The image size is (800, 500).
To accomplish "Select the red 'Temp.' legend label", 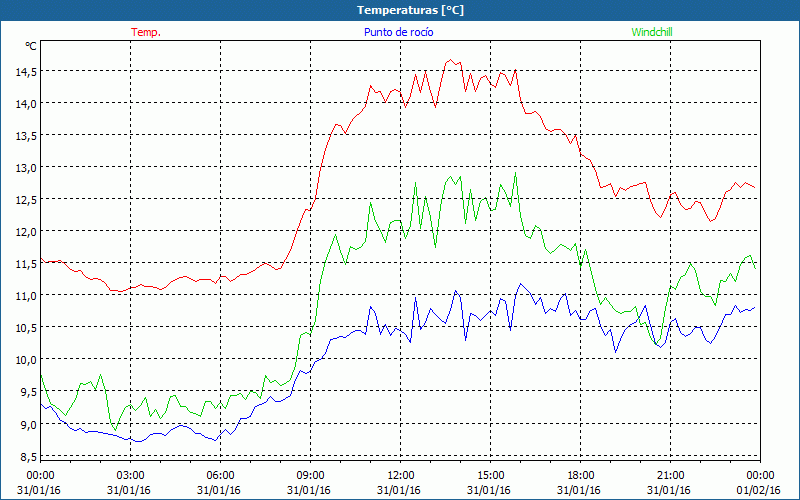I will [146, 32].
